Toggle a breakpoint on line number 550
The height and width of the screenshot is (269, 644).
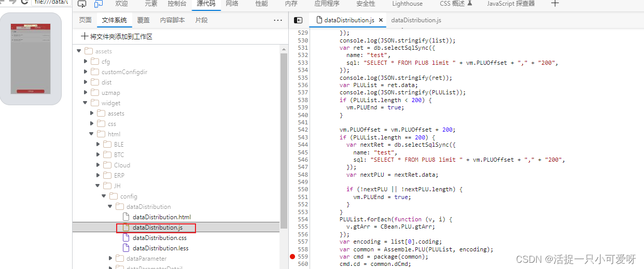coord(302,189)
